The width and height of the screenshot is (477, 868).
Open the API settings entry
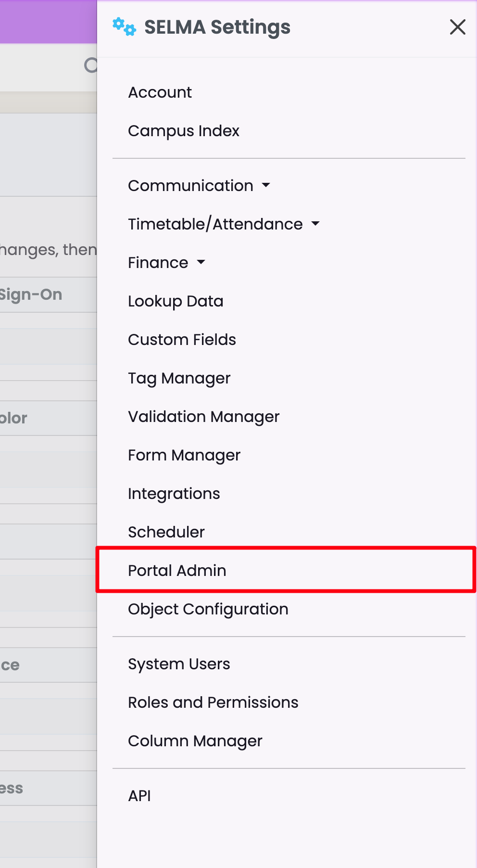point(139,796)
